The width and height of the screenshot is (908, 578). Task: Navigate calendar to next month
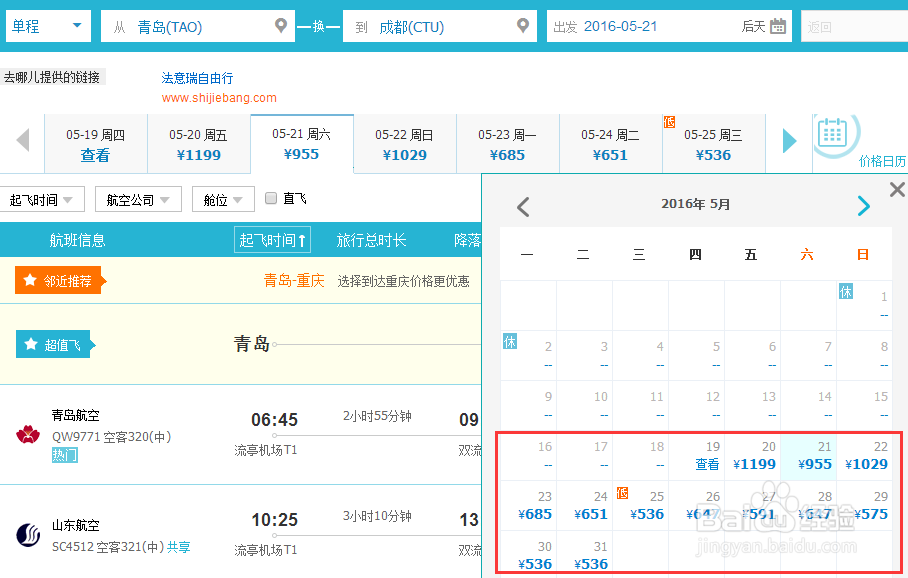863,206
